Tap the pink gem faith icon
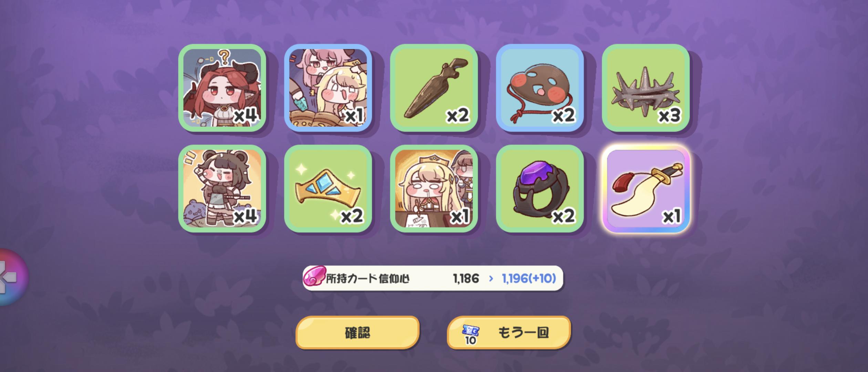 (314, 277)
